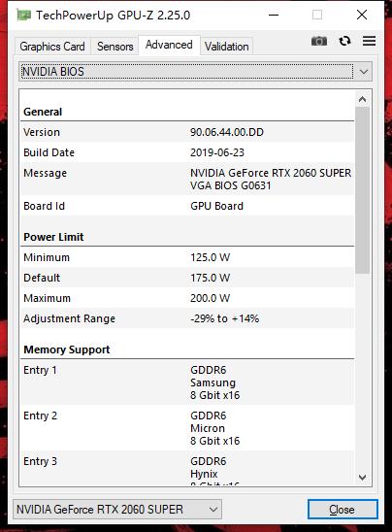Click the vertical scrollbar thumb
This screenshot has width=392, height=532.
(x=362, y=190)
